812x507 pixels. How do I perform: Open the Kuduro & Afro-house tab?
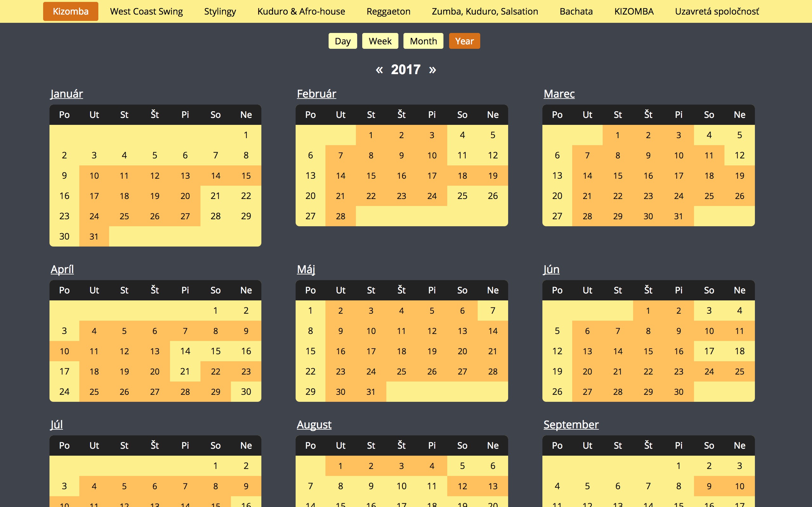pos(301,11)
